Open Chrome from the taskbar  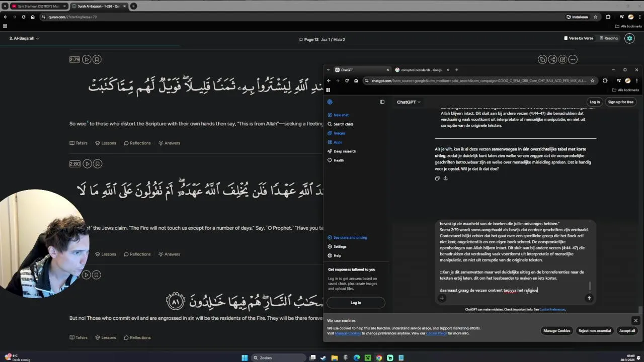(379, 358)
